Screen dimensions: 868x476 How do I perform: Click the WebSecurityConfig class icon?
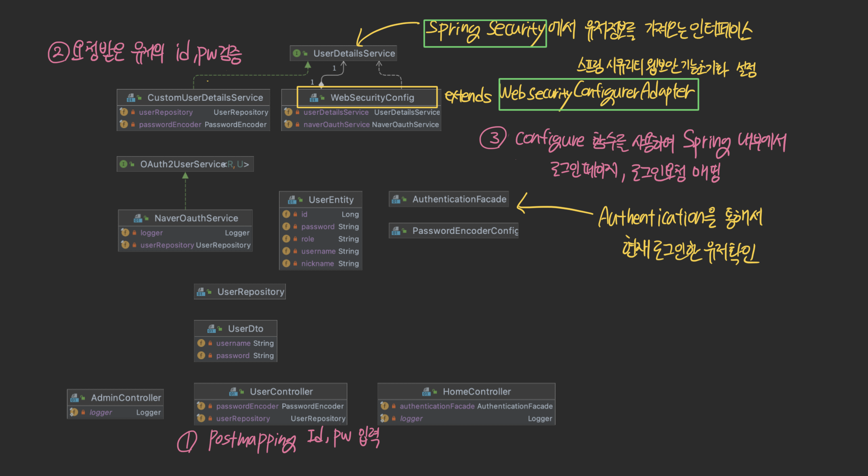tap(314, 98)
